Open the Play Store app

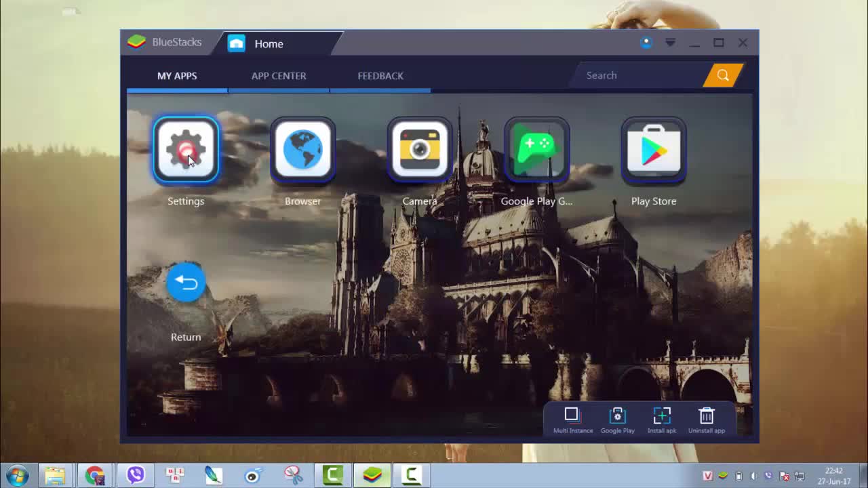point(654,150)
